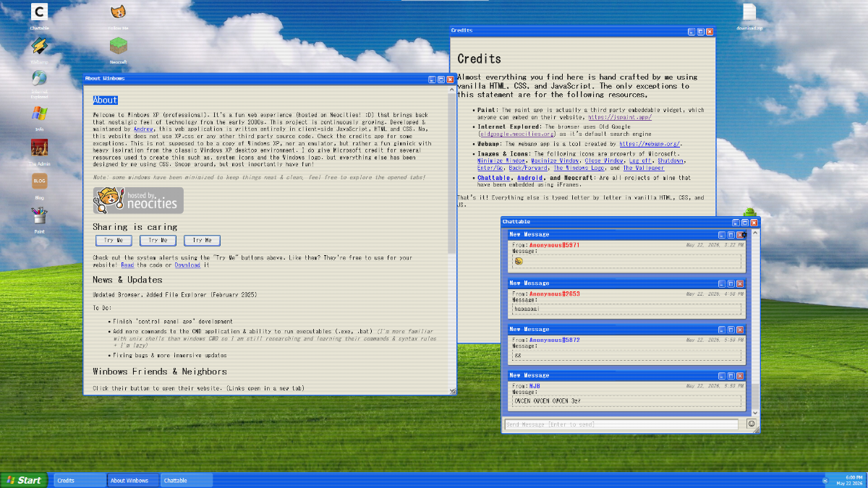Open the Start menu
Image resolution: width=868 pixels, height=488 pixels.
pyautogui.click(x=24, y=480)
